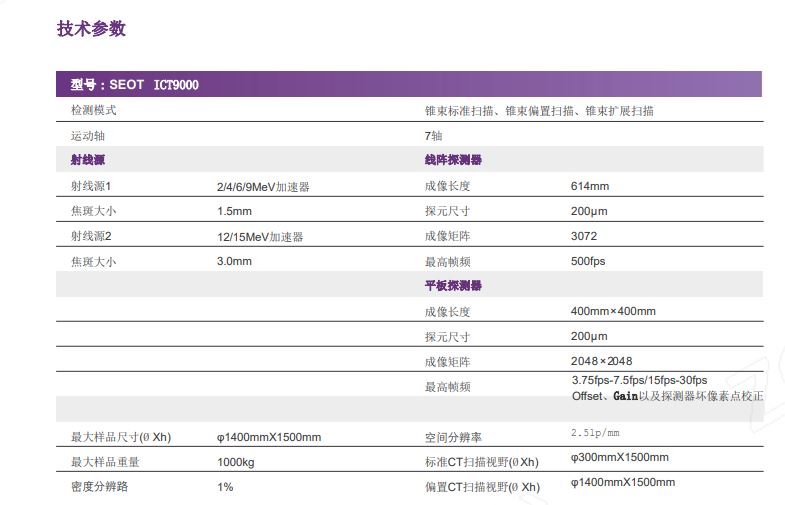Click φ1400mmX1500mm beside 偏置CT扫描视野
Screen dimensions: 785x505
(623, 482)
